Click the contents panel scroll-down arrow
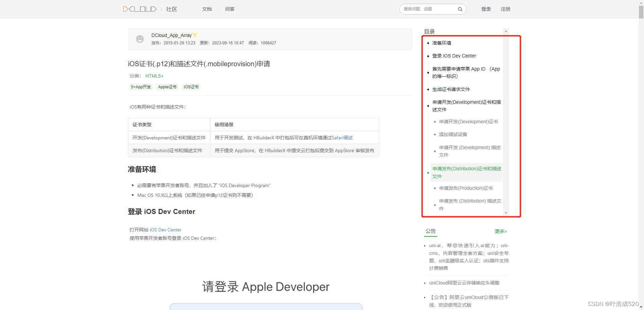This screenshot has height=310, width=644. 506,213
